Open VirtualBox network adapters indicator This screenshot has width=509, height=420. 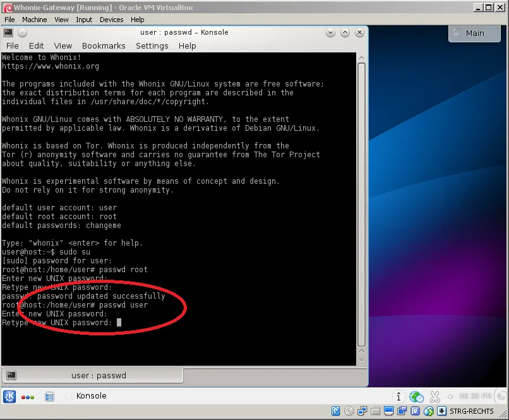362,411
